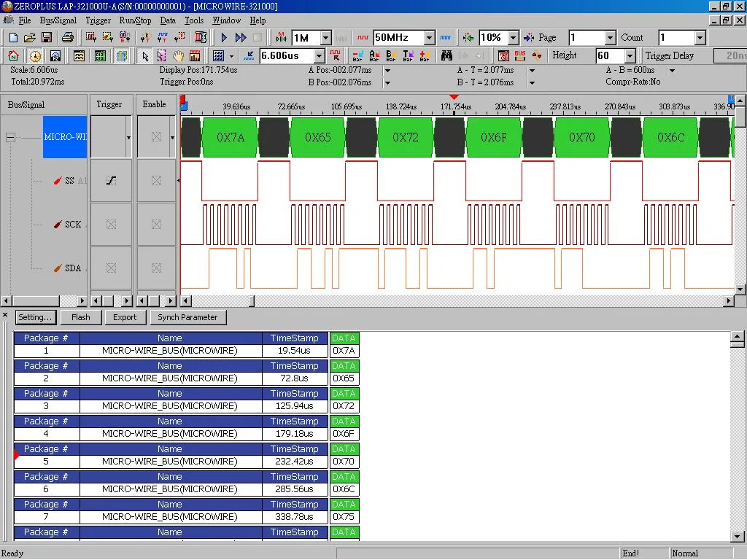
Task: Select the 0X7A decoded packet in waveform
Action: [x=231, y=137]
